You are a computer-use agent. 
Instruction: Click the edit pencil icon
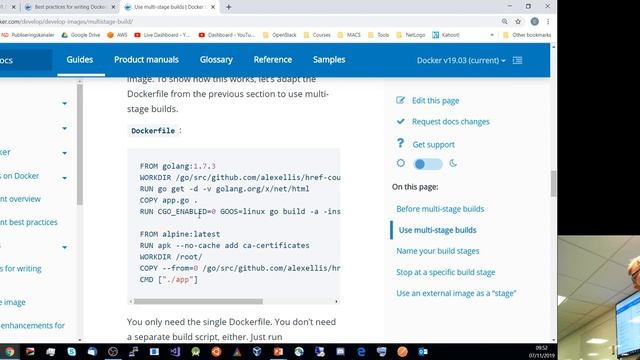tap(400, 100)
